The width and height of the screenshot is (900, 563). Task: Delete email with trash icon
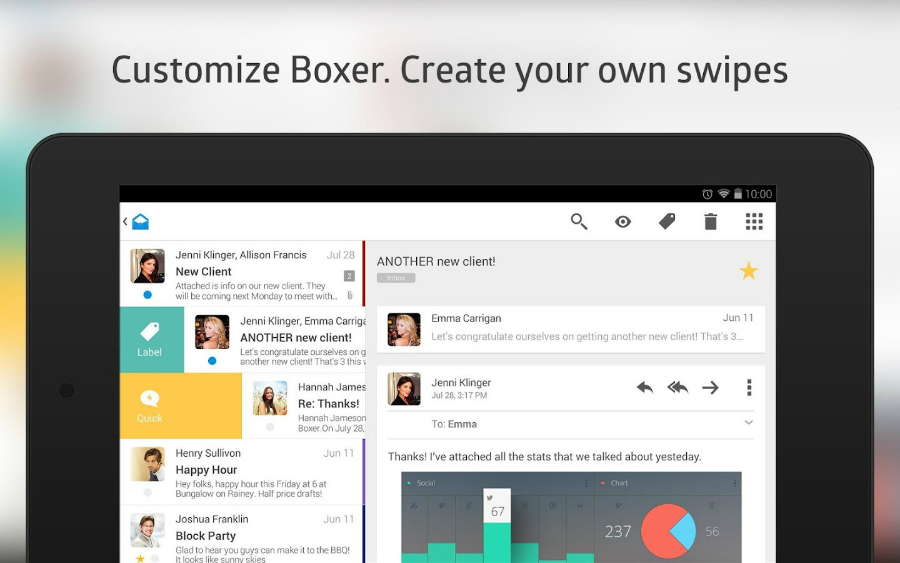point(710,222)
